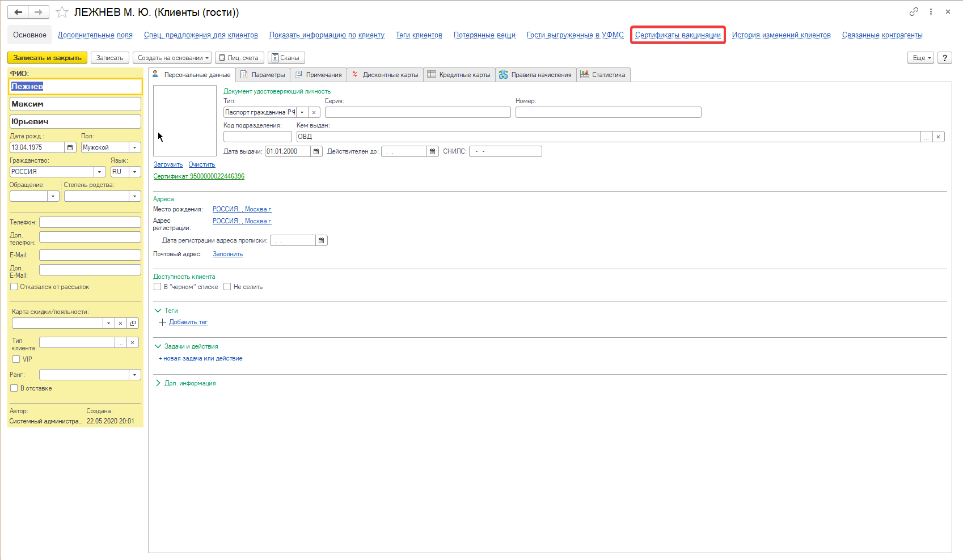Screen dimensions: 963x560
Task: Open the 'Обращение' dropdown
Action: [x=53, y=196]
